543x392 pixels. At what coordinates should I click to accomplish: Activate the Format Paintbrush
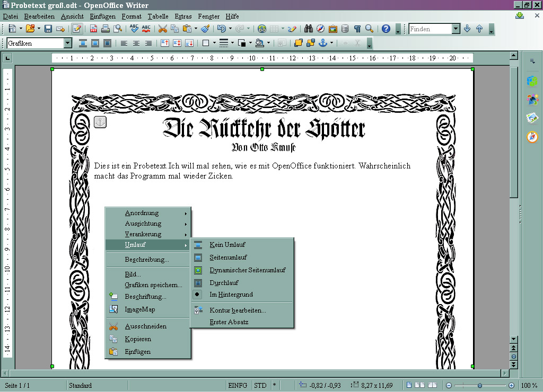(206, 29)
